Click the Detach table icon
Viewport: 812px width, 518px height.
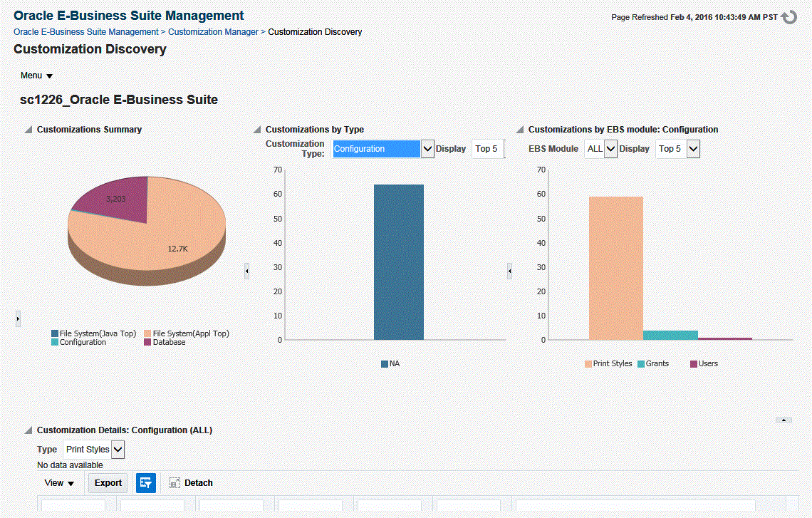tap(175, 483)
